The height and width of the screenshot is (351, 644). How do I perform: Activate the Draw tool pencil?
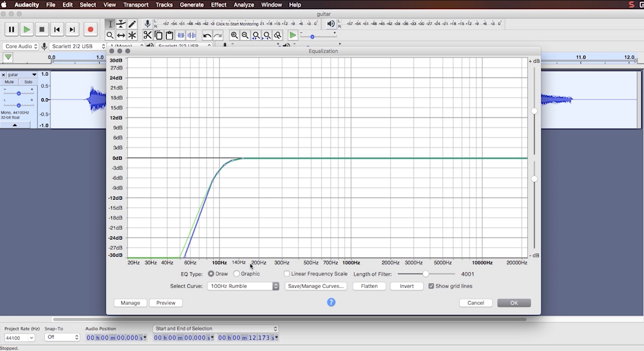pyautogui.click(x=132, y=24)
